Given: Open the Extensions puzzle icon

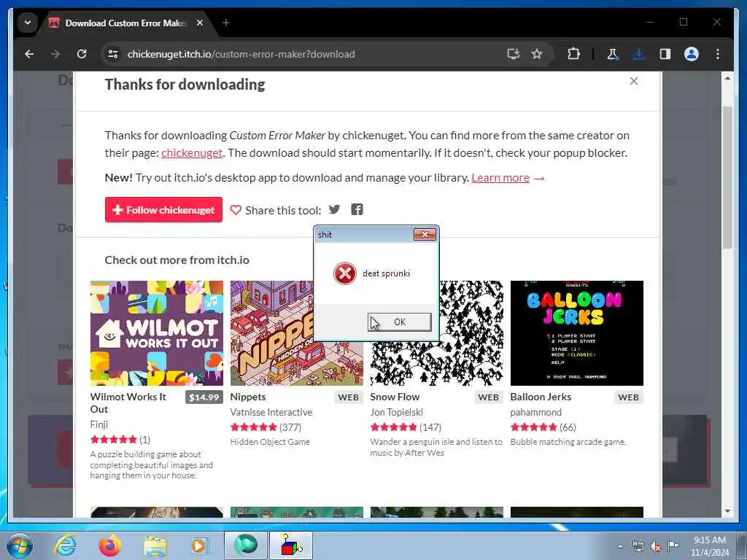Looking at the screenshot, I should point(573,54).
